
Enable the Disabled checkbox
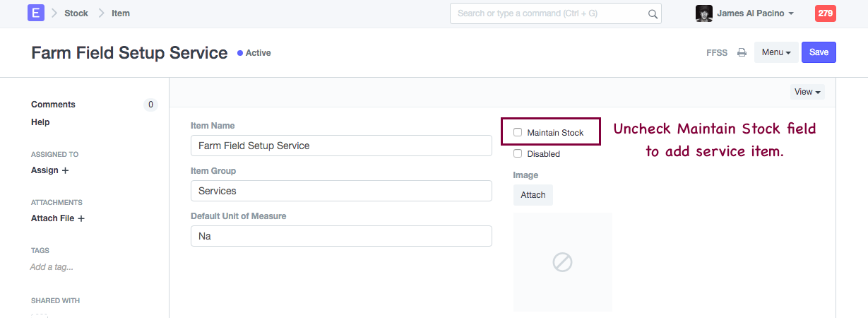[518, 153]
